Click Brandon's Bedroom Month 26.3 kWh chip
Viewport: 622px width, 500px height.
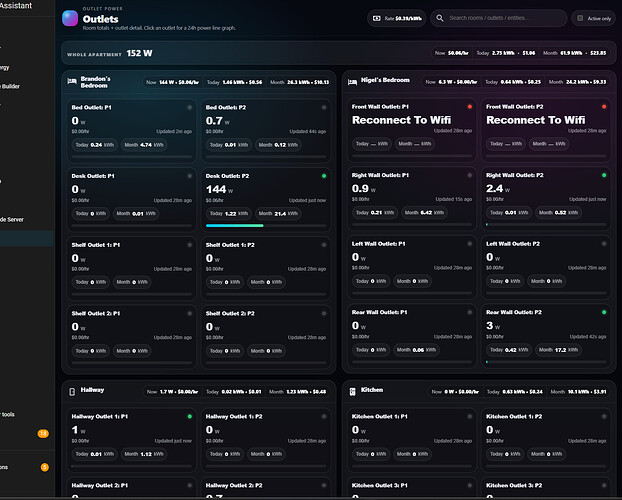click(299, 82)
